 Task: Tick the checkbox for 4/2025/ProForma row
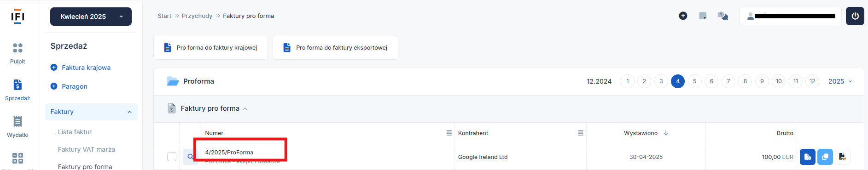tap(172, 157)
